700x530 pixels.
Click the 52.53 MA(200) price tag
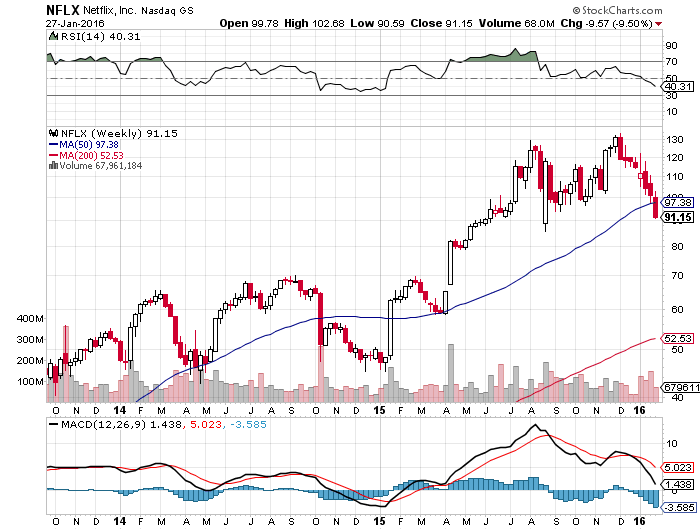click(x=679, y=338)
